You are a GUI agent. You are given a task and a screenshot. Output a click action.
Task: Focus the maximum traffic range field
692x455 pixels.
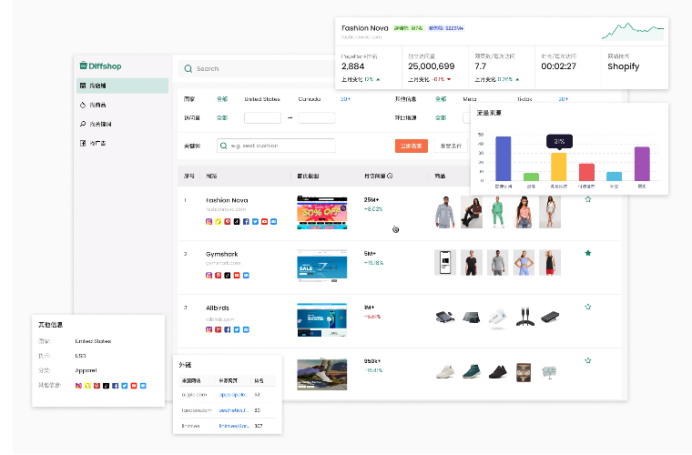coord(317,118)
